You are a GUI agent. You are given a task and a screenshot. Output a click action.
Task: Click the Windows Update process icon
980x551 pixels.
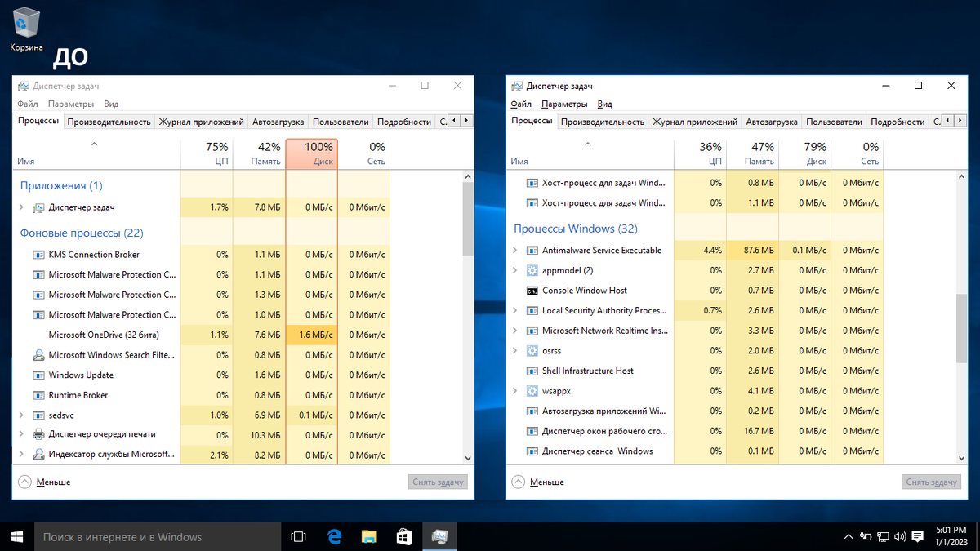tap(38, 375)
